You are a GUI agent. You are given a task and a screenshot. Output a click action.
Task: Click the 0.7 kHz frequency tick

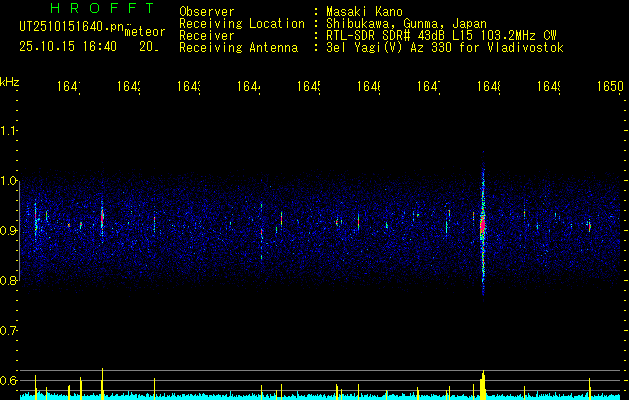click(x=9, y=330)
